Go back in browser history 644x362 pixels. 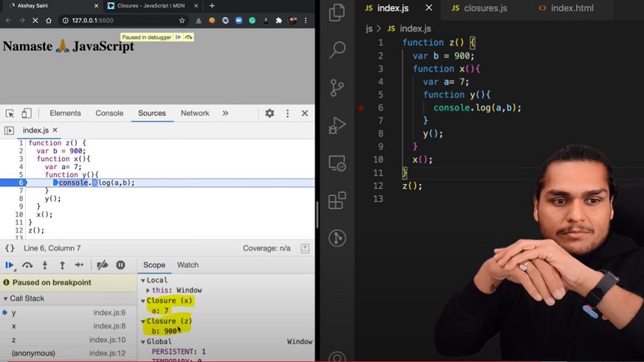click(9, 21)
